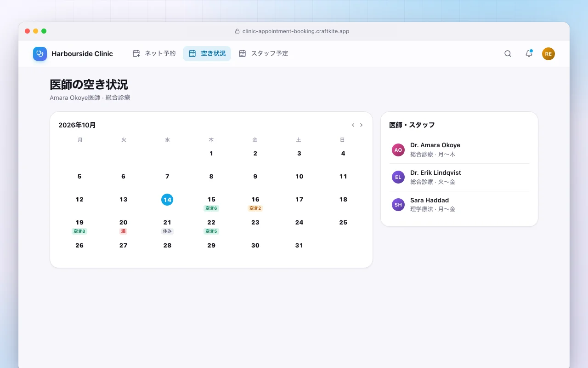Select Dr. Amara Okoye in staff list
Screen dimensions: 588x368
coord(459,150)
